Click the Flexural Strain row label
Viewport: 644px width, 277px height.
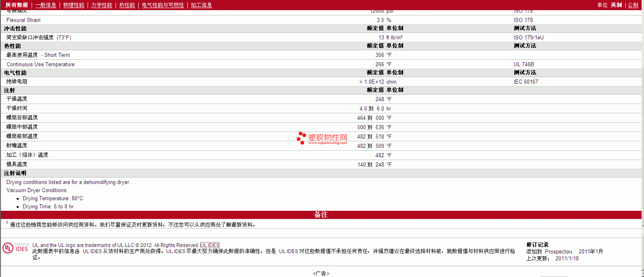pyautogui.click(x=24, y=20)
